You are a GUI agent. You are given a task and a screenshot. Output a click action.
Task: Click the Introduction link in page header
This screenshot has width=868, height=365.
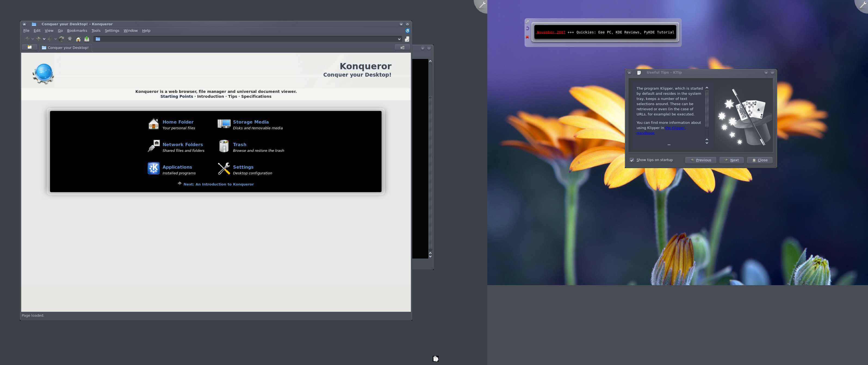[210, 97]
